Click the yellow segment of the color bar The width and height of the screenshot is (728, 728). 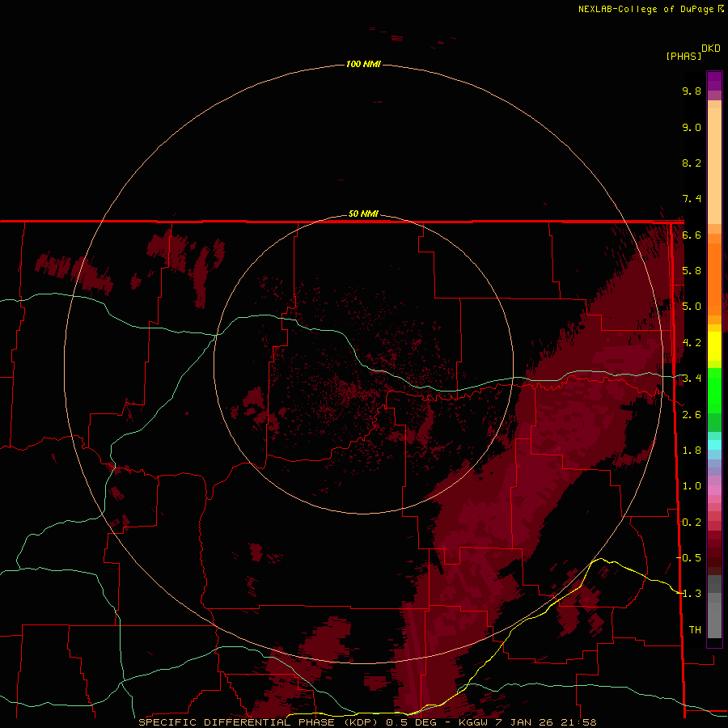(x=714, y=346)
